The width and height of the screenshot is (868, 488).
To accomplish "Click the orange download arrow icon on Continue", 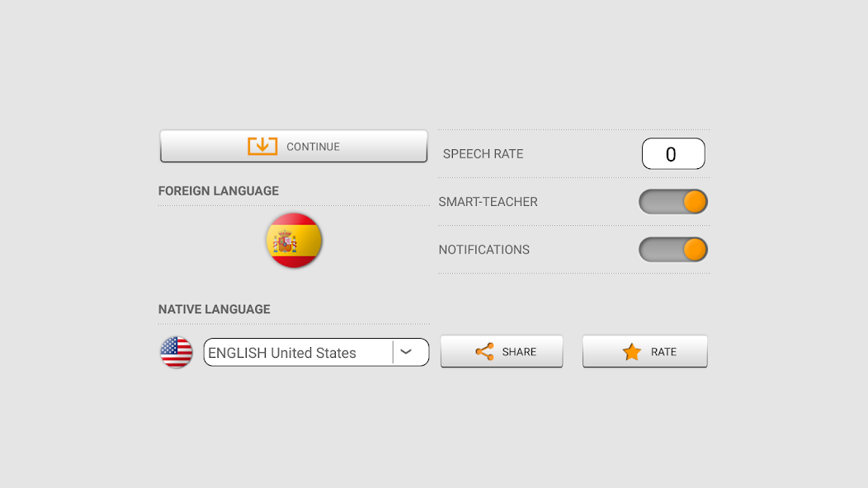I will 262,146.
